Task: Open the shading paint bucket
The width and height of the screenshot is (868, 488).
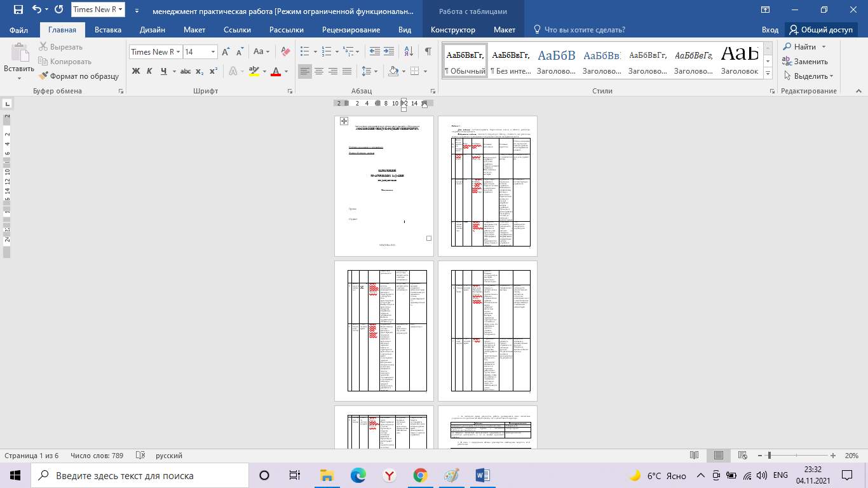Action: click(x=393, y=71)
